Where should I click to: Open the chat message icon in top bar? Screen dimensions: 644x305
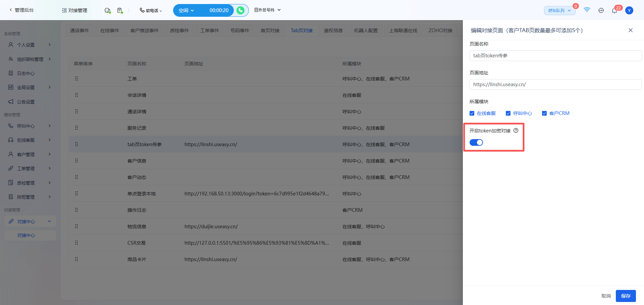tap(107, 10)
